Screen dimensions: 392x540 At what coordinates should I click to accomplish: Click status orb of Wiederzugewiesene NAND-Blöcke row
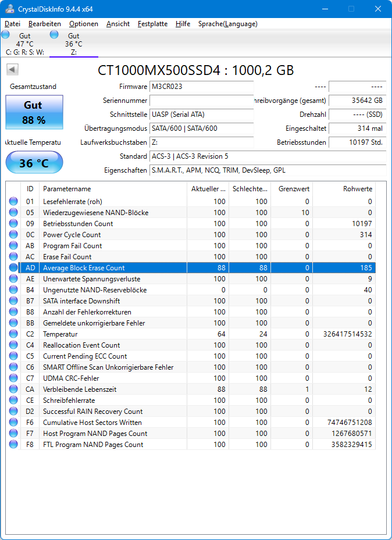13,213
